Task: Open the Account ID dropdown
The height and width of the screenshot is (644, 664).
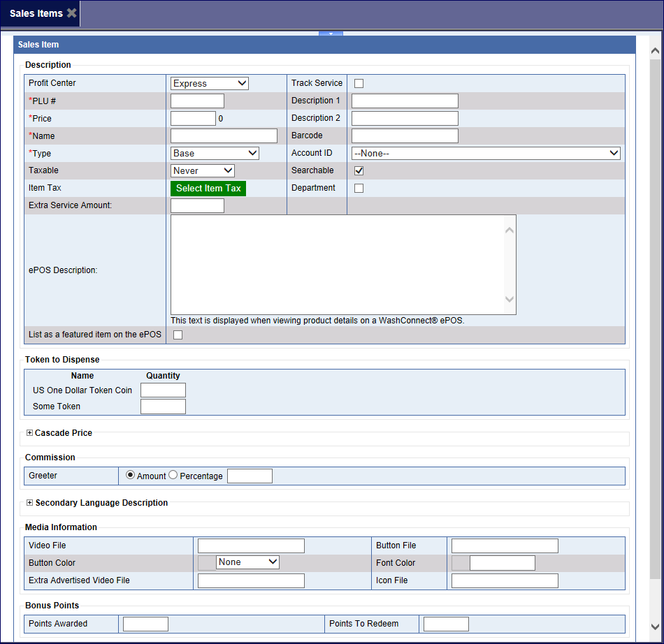Action: tap(486, 153)
